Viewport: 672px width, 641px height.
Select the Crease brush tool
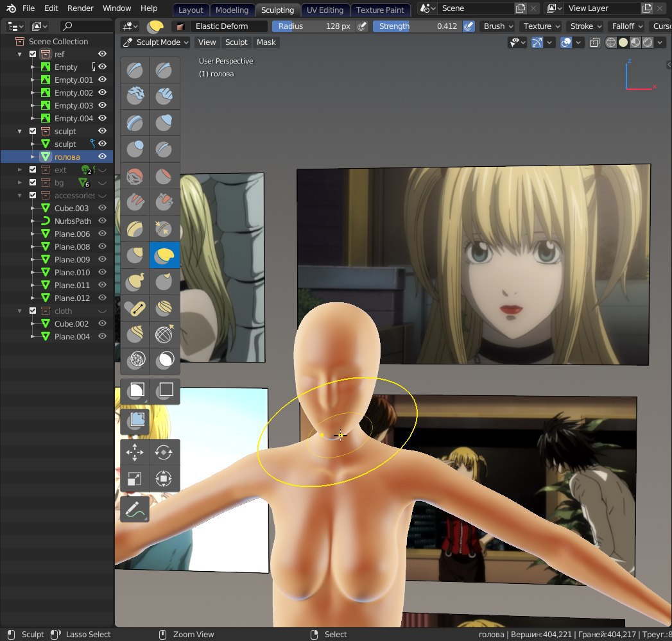point(164,149)
